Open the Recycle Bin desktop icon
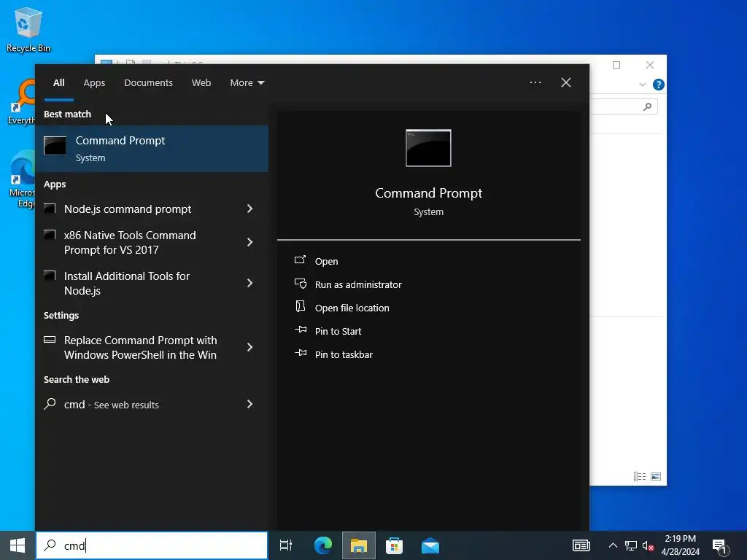The image size is (747, 560). click(28, 29)
